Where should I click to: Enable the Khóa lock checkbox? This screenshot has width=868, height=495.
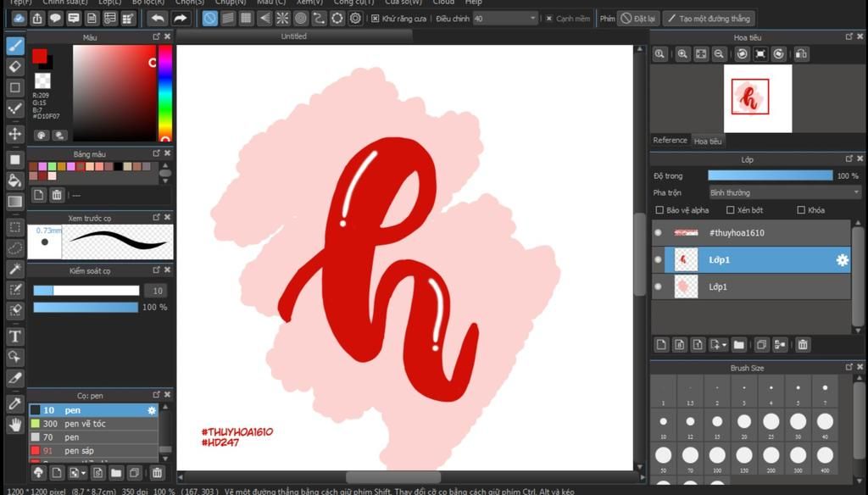[x=801, y=210]
